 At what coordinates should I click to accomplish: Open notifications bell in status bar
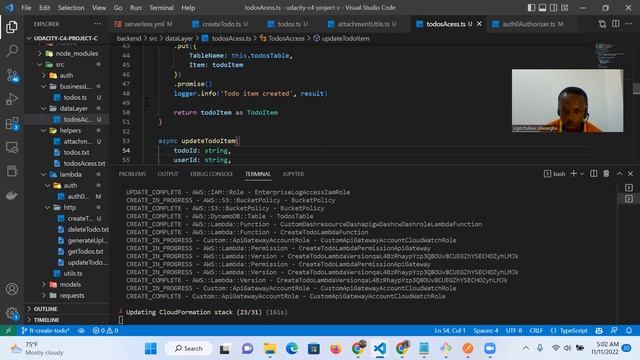click(x=629, y=330)
